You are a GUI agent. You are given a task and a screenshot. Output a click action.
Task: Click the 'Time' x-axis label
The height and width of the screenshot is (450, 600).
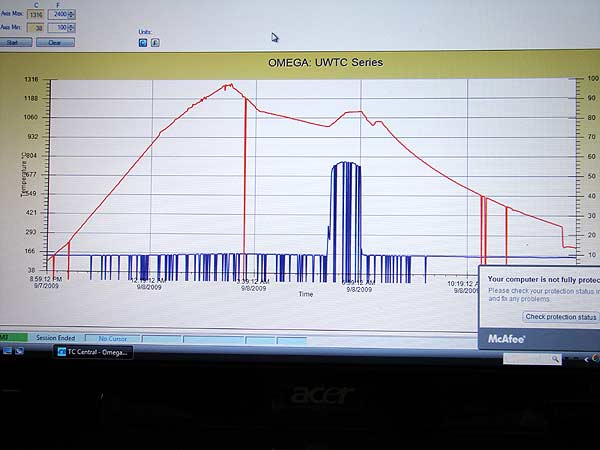point(306,294)
